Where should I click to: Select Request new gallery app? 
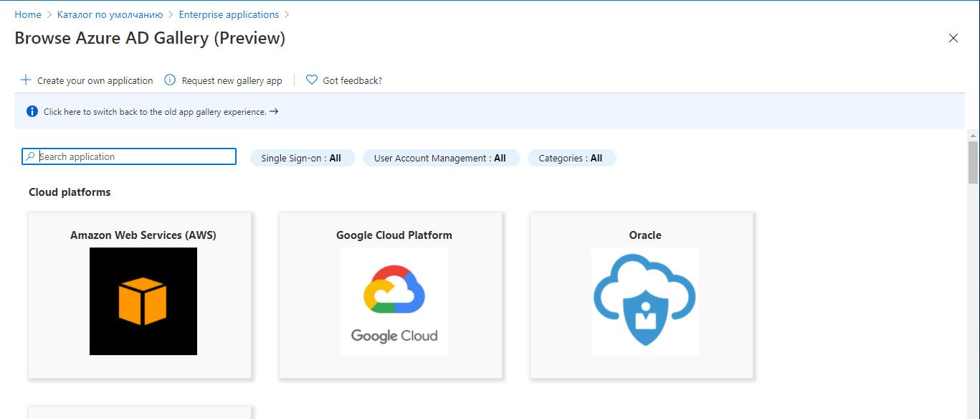(232, 81)
